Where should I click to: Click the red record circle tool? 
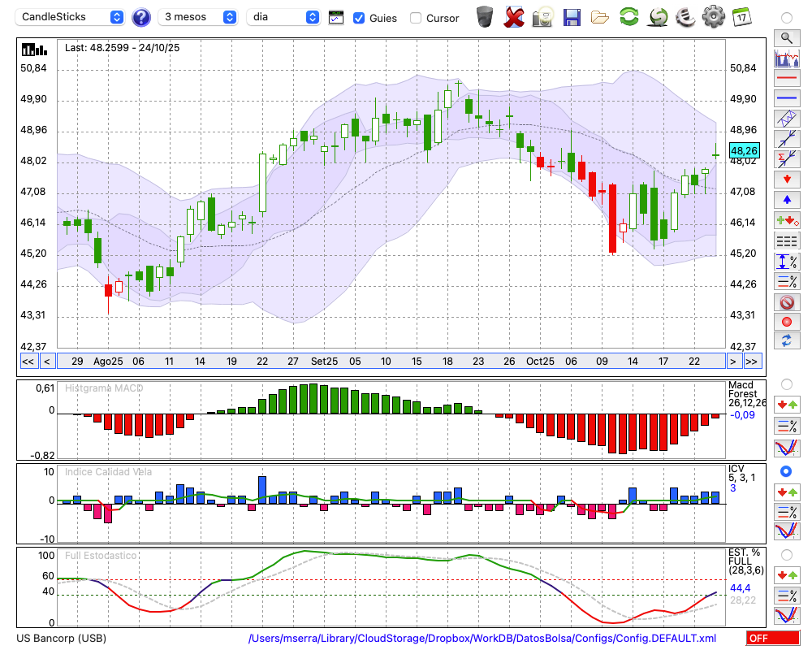click(x=787, y=322)
